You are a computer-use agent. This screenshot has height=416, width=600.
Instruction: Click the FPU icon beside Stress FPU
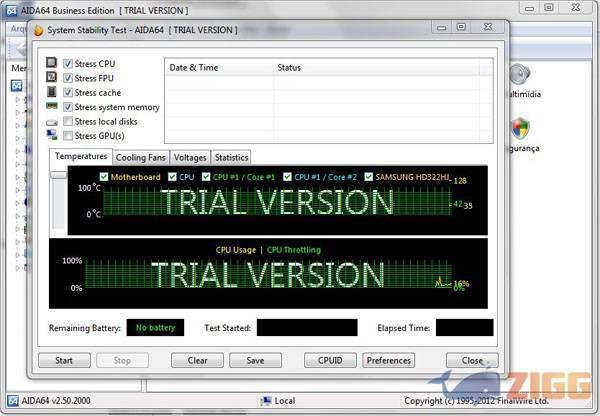click(52, 78)
